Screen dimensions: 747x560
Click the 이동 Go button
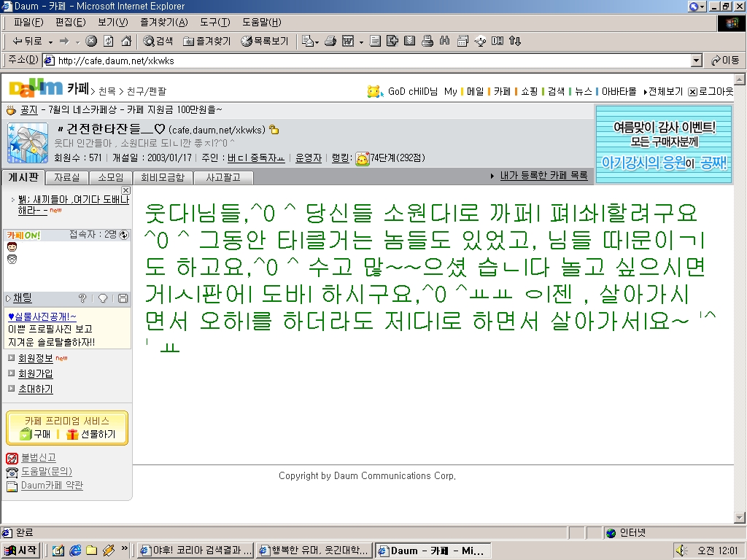725,61
